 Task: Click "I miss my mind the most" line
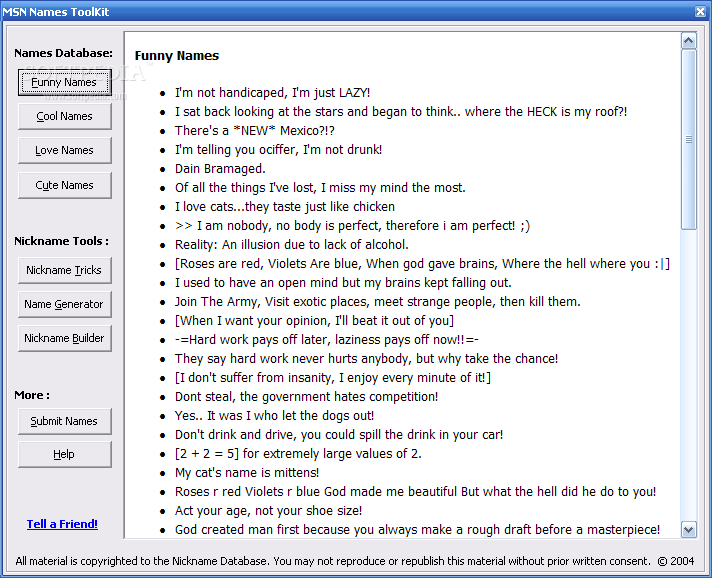click(320, 188)
